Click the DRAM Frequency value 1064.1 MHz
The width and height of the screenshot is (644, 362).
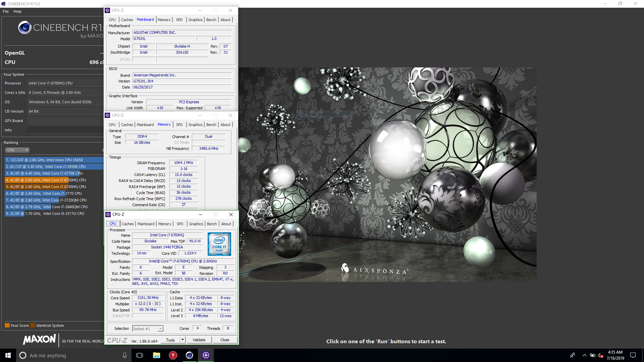click(x=184, y=163)
